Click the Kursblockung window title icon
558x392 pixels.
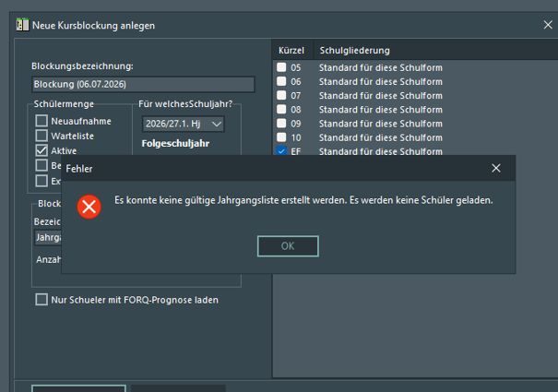pos(22,25)
